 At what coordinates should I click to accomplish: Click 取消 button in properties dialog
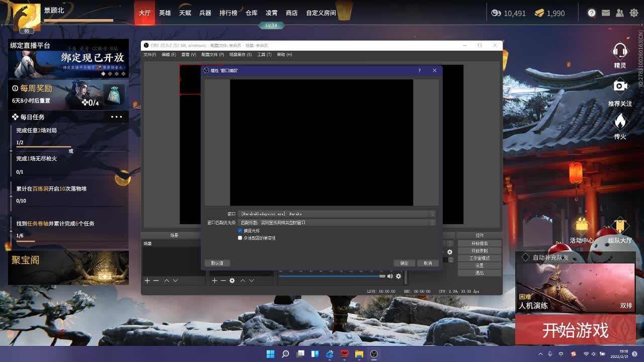(x=428, y=263)
